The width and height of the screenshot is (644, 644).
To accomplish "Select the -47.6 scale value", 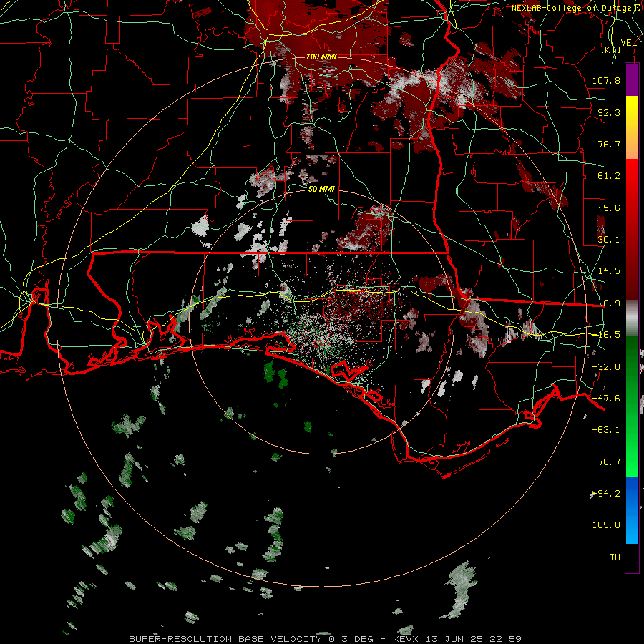I will click(x=606, y=399).
